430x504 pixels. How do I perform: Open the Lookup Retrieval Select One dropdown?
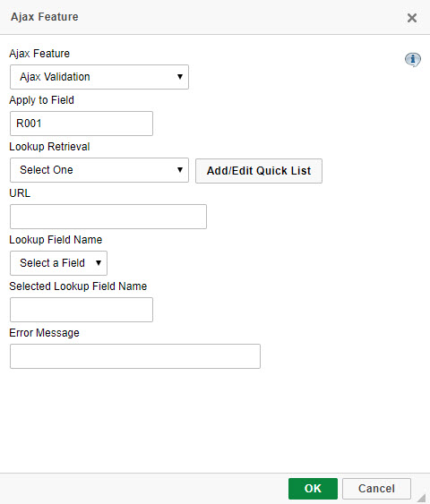99,170
